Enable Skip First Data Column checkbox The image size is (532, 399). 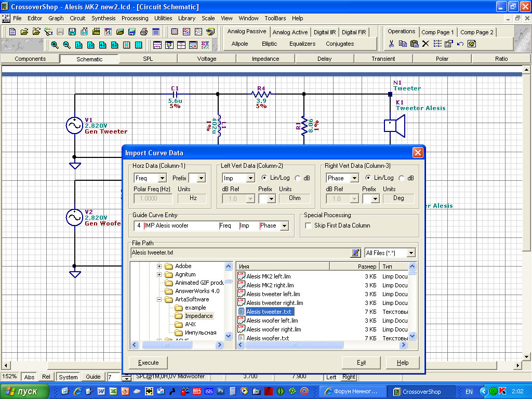point(308,225)
